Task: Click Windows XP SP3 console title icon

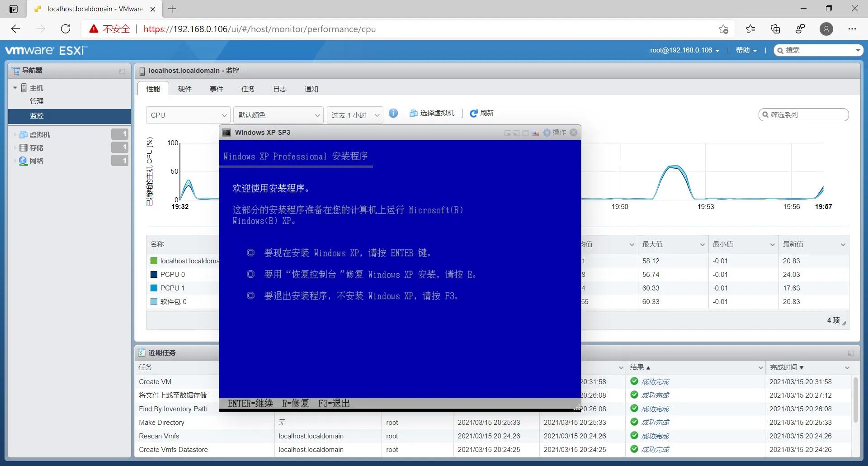Action: (x=226, y=133)
